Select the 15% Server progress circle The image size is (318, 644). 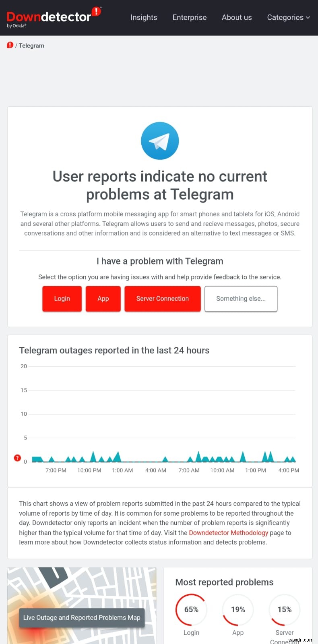(x=285, y=609)
